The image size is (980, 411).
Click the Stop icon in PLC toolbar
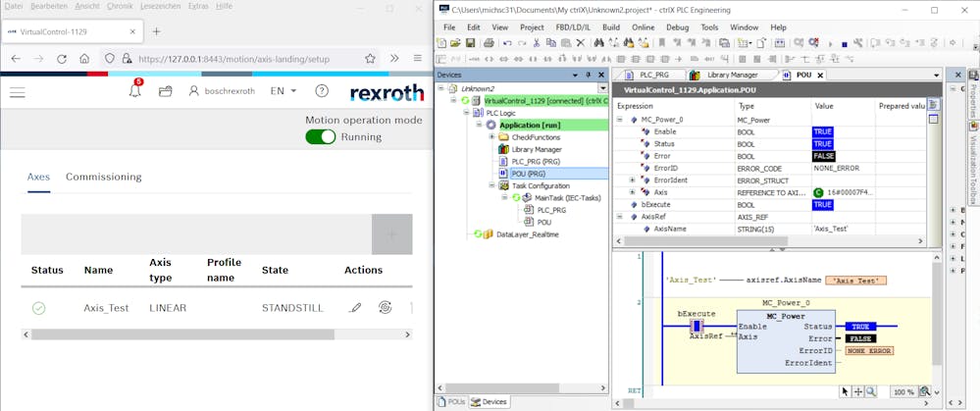845,43
